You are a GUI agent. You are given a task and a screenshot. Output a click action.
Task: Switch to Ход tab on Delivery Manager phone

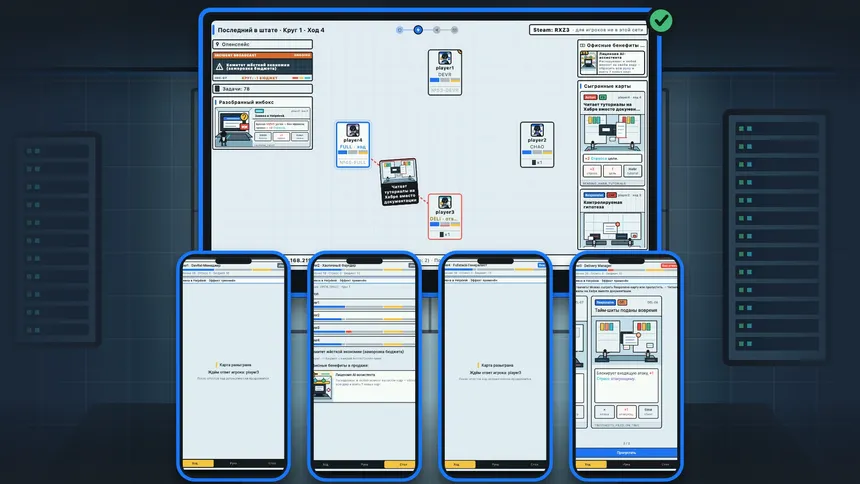(591, 464)
